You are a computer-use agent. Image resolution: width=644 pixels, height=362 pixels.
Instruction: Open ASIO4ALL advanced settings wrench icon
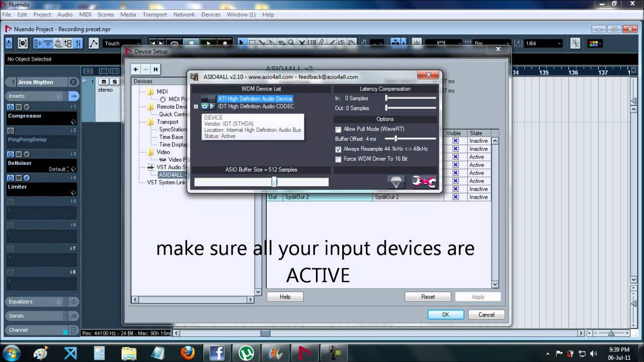(x=424, y=182)
